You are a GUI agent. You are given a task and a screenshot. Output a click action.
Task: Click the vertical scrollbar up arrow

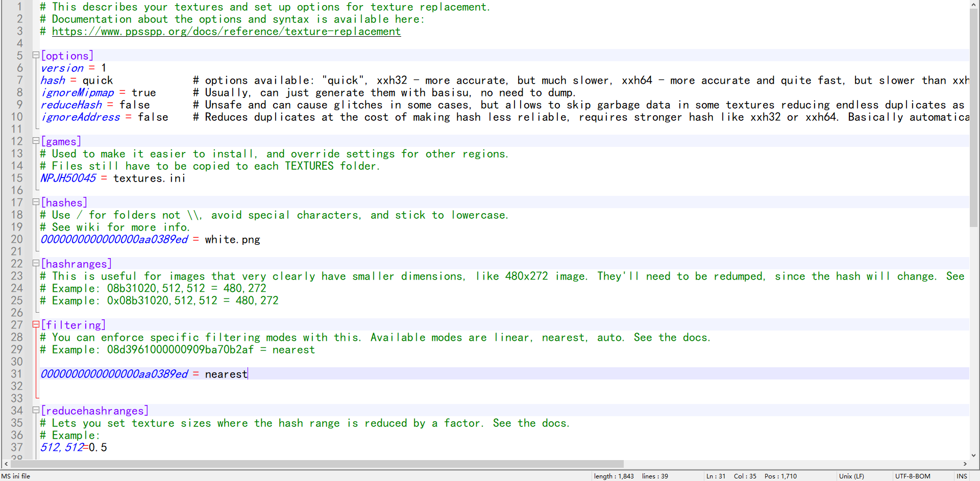974,5
